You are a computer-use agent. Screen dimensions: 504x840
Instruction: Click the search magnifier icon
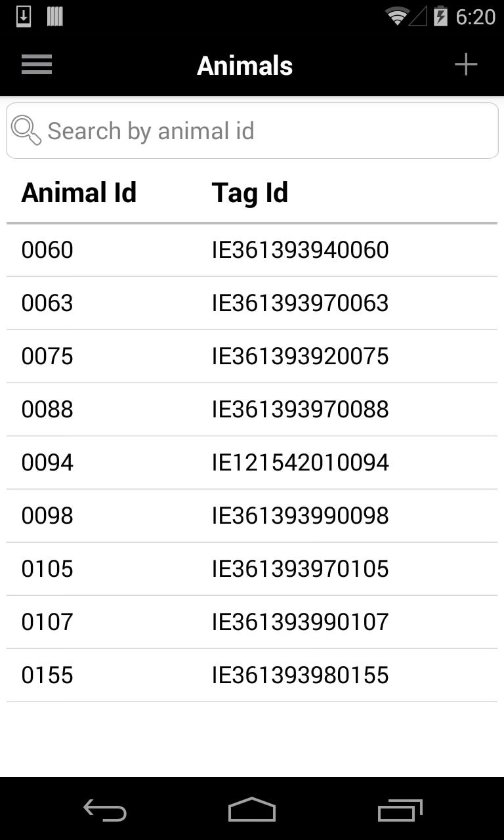click(x=26, y=131)
